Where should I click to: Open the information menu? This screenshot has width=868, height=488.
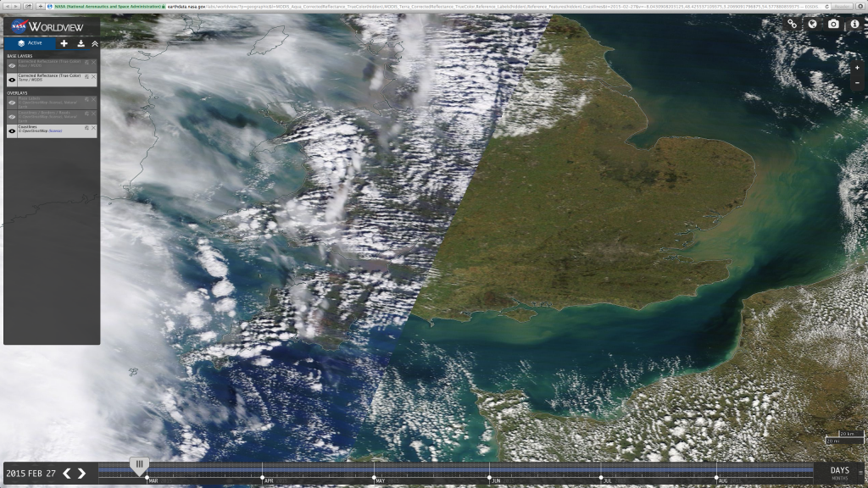pyautogui.click(x=854, y=24)
